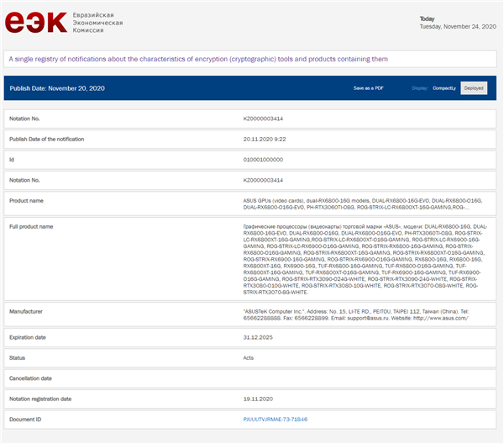Click the 'Expiration date' label
Screen dimensions: 504x444
click(x=28, y=337)
